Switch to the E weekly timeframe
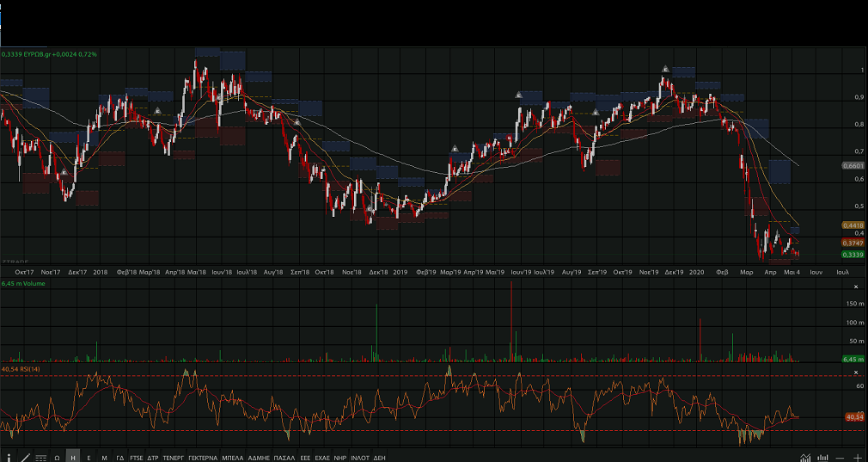 [x=89, y=458]
